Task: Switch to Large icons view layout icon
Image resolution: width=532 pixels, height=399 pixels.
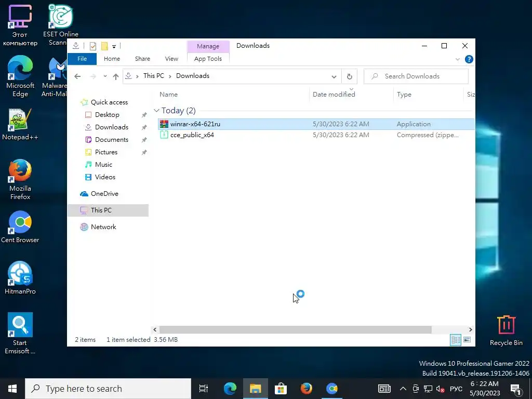Action: 467,340
